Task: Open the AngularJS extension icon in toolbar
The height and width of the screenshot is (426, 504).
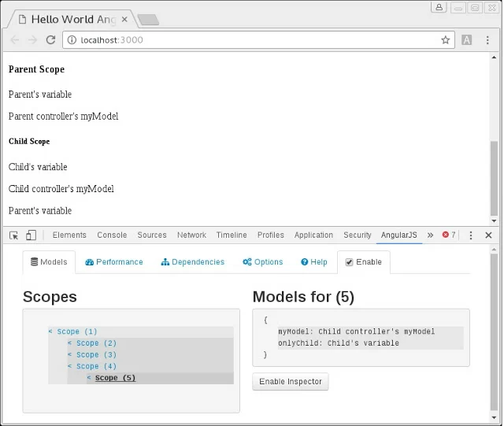Action: tap(466, 40)
